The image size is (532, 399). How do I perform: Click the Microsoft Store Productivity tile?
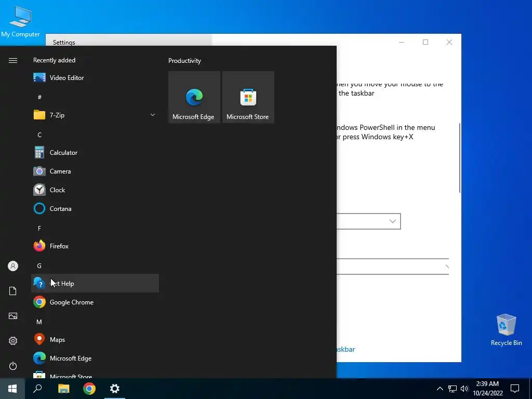coord(248,97)
